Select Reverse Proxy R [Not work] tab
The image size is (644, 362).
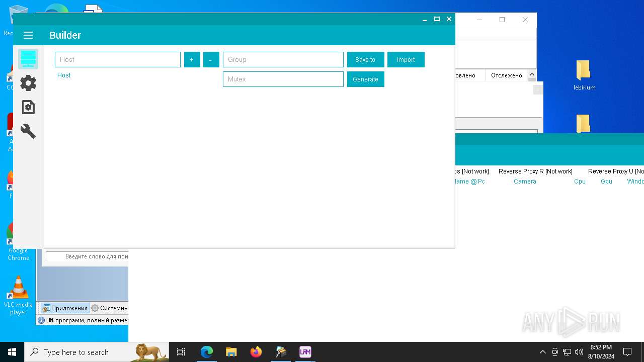(x=535, y=171)
